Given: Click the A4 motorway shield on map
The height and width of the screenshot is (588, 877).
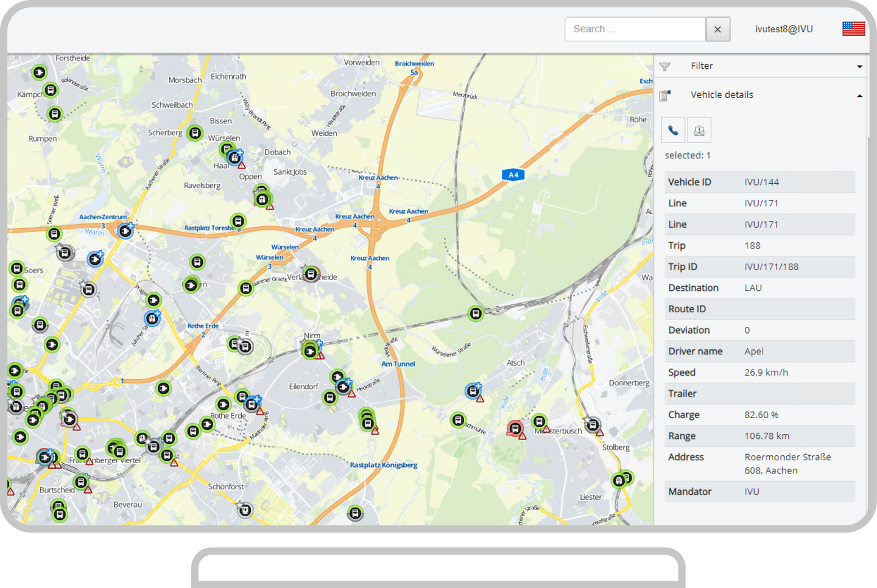Looking at the screenshot, I should click(513, 175).
